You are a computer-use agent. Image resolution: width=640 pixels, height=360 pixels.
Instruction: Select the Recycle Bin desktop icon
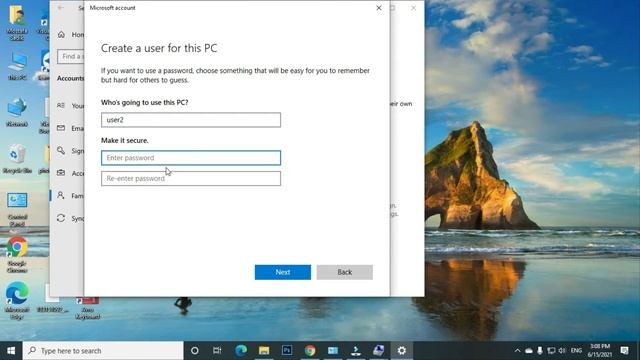coord(17,159)
